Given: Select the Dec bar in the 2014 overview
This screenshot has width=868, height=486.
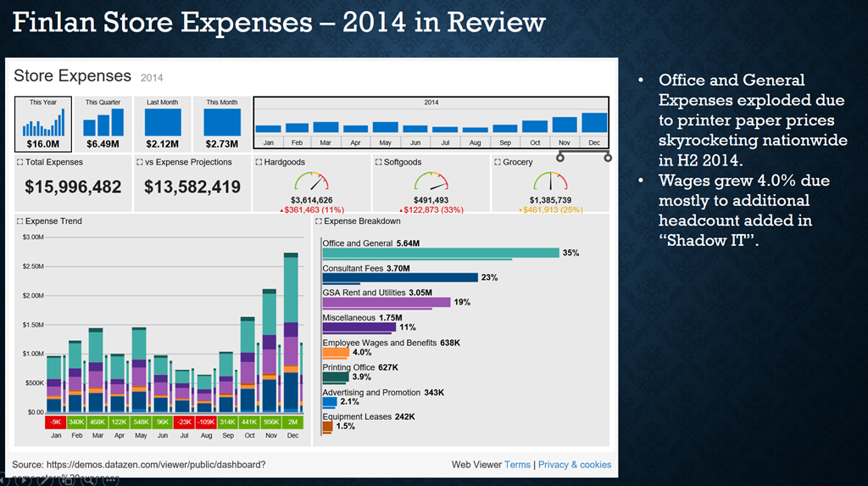Looking at the screenshot, I should (594, 124).
